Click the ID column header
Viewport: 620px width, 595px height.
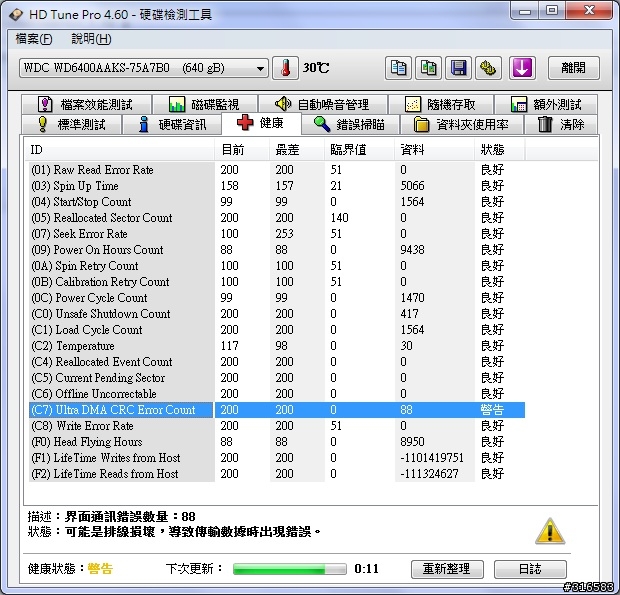pyautogui.click(x=119, y=149)
